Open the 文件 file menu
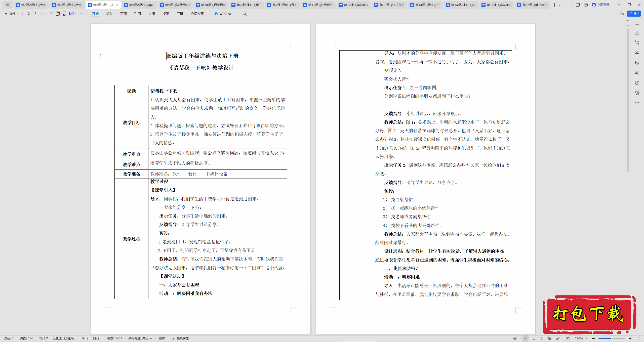This screenshot has height=342, width=644. point(12,14)
